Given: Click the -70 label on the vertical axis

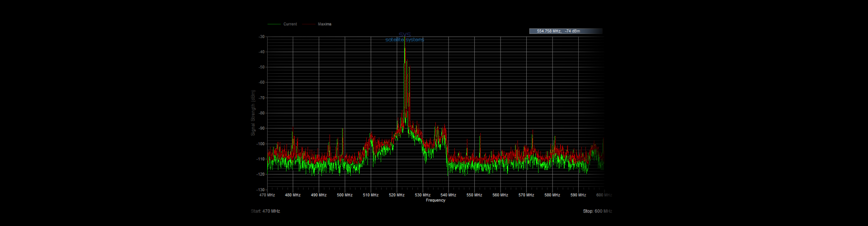Looking at the screenshot, I should coord(261,98).
